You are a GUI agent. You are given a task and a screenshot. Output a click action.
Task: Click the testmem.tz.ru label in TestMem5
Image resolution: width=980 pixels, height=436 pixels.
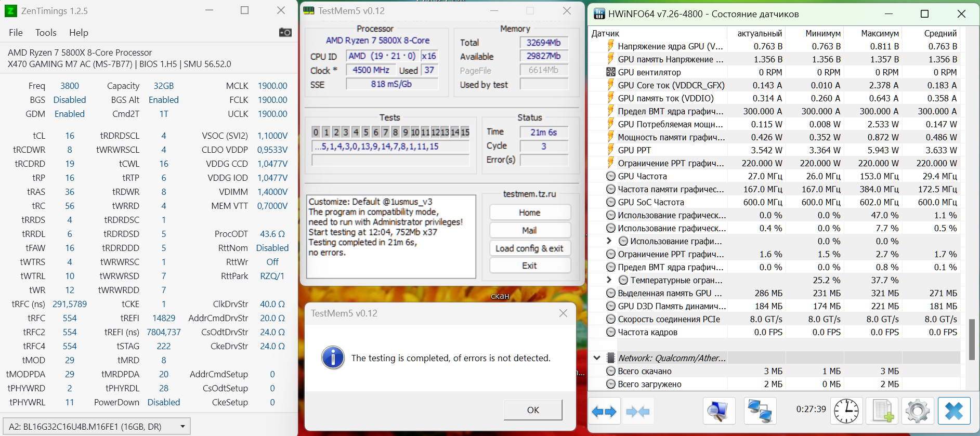point(530,194)
